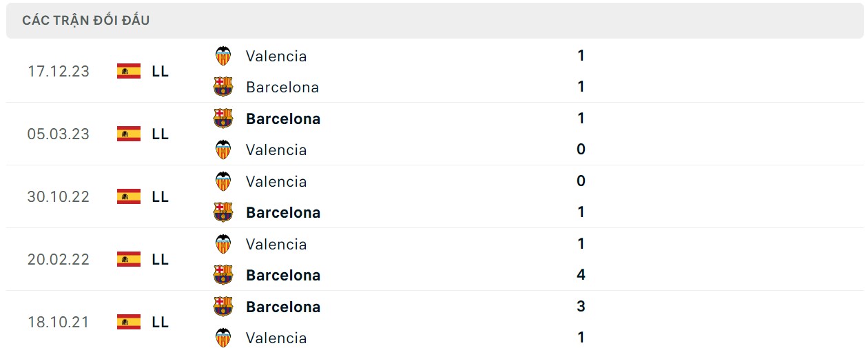
Task: Click Barcelona crest in 17.12.23 match
Action: (x=223, y=87)
